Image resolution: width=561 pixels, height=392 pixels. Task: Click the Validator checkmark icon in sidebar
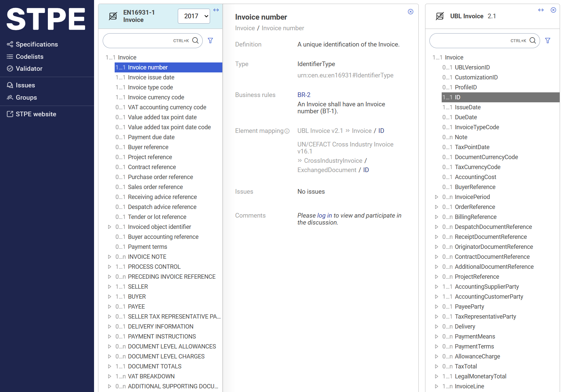10,68
